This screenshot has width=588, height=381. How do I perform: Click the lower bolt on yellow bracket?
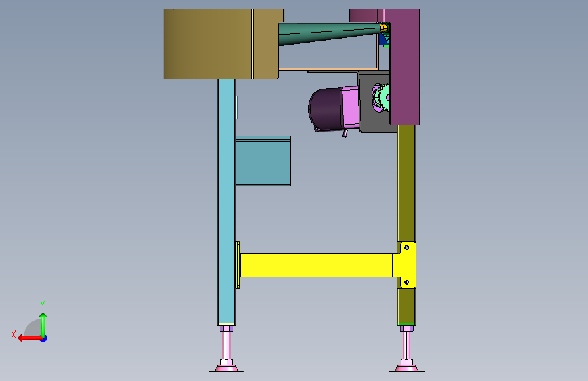coord(406,283)
